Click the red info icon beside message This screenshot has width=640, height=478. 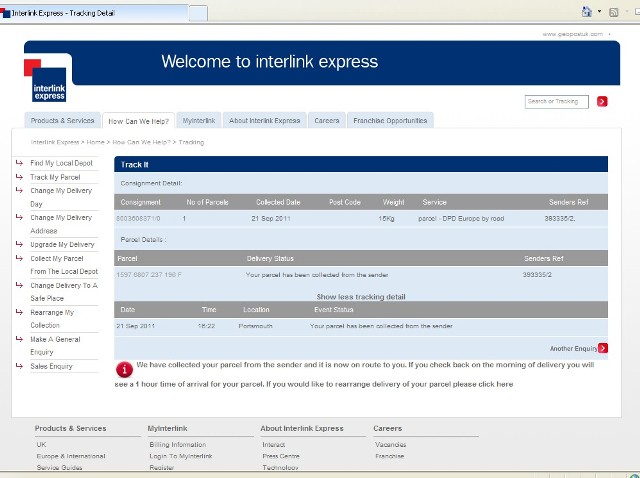(124, 369)
